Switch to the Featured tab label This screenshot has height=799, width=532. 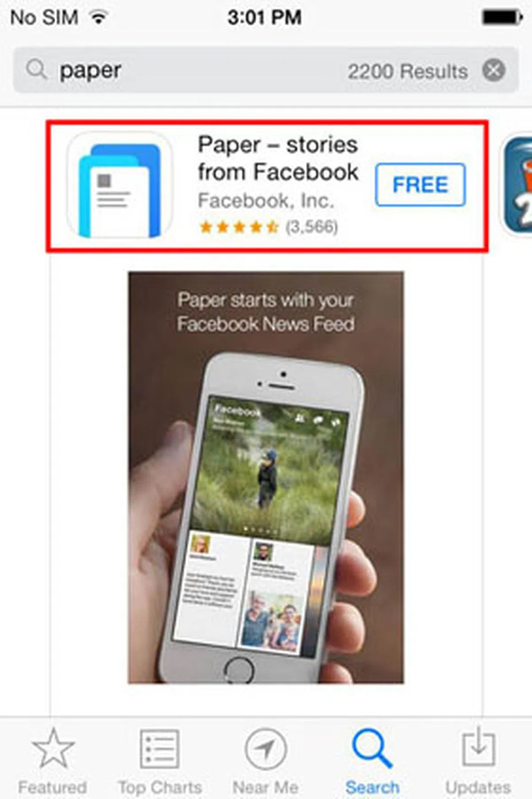click(x=52, y=787)
